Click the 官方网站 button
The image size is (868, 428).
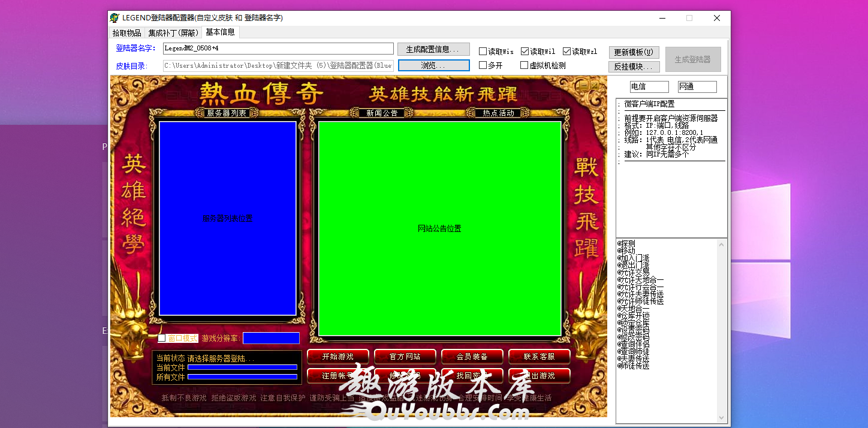tap(405, 356)
